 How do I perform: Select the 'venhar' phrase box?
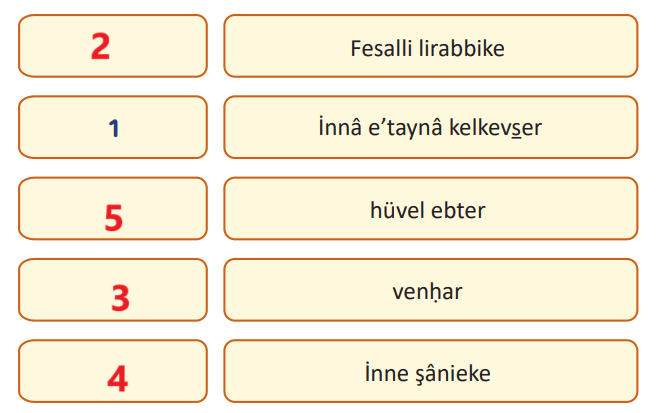430,290
